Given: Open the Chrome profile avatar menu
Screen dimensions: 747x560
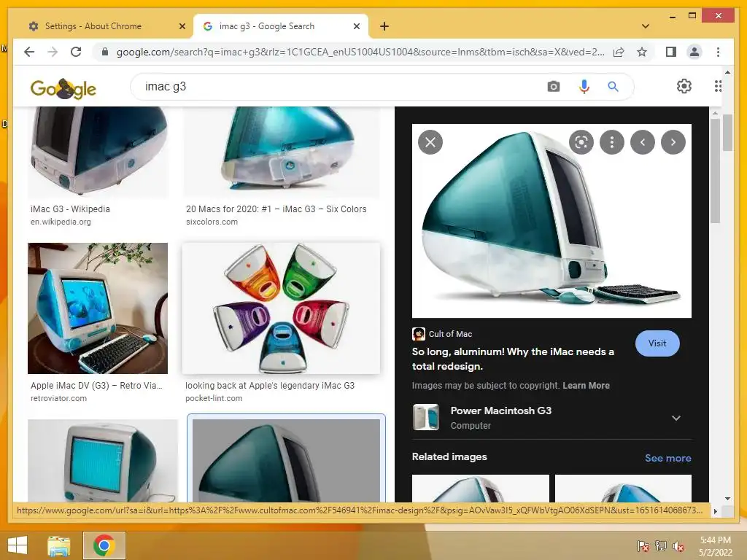Looking at the screenshot, I should [x=694, y=52].
